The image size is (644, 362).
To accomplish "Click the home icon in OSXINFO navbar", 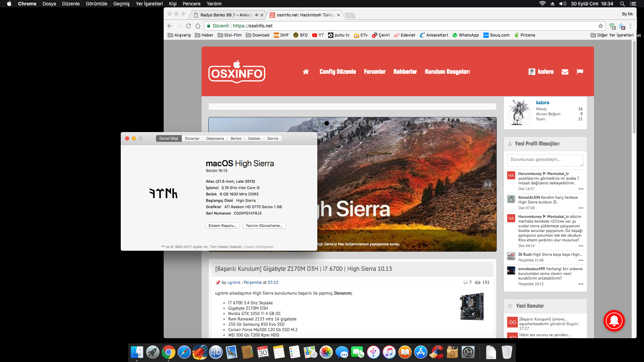I will point(306,72).
